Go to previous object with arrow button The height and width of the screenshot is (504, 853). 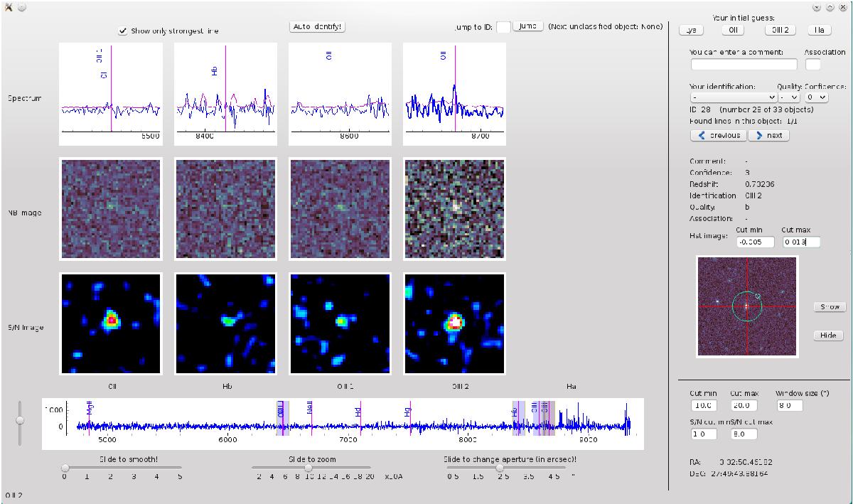pos(717,135)
